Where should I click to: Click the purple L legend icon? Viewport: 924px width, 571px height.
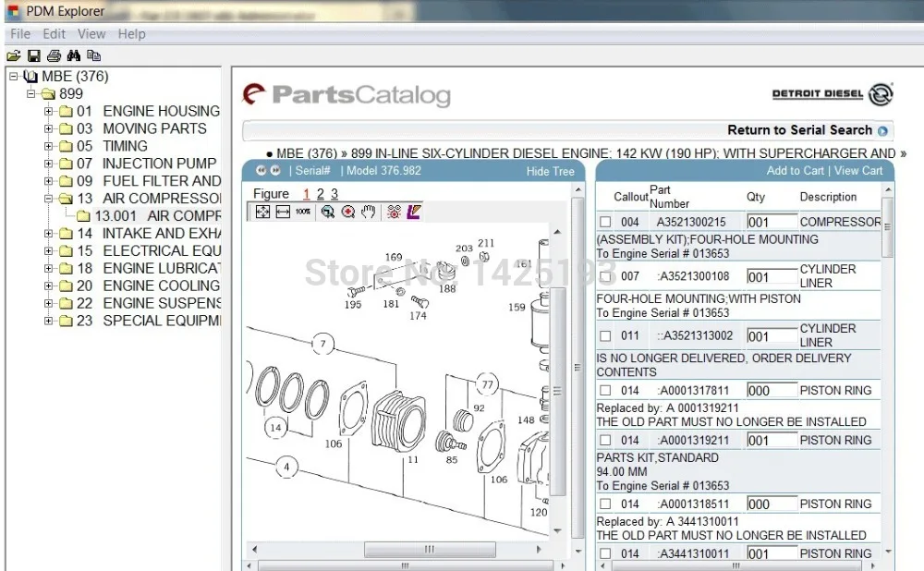[x=414, y=212]
